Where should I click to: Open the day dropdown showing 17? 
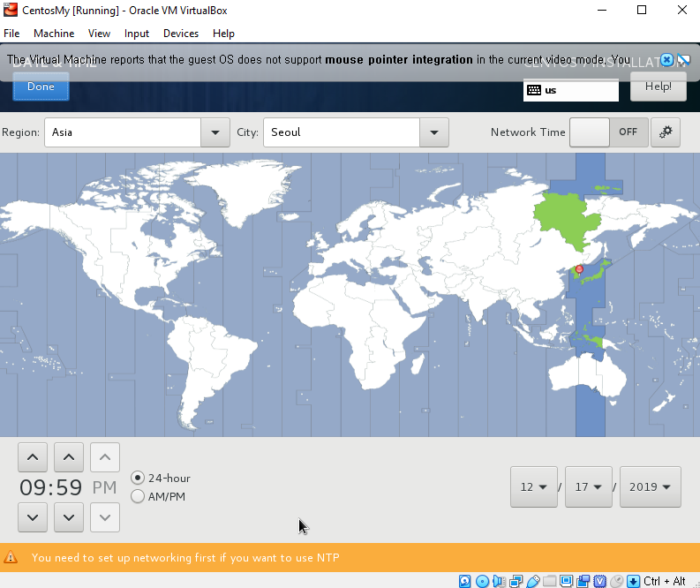(x=589, y=486)
